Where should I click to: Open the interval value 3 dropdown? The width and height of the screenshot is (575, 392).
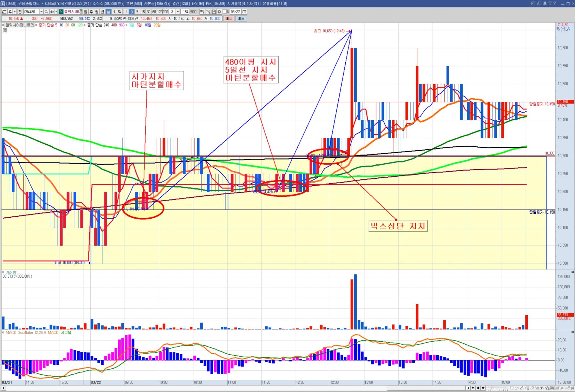pyautogui.click(x=178, y=12)
